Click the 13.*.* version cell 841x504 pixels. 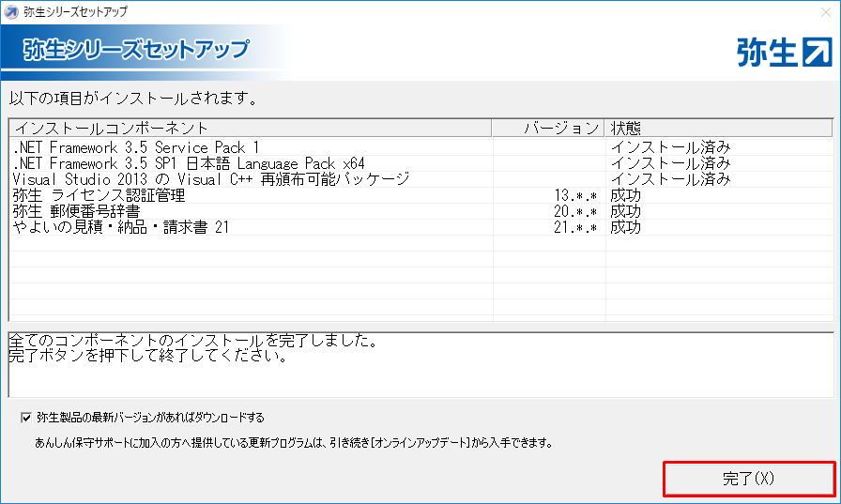coord(576,195)
